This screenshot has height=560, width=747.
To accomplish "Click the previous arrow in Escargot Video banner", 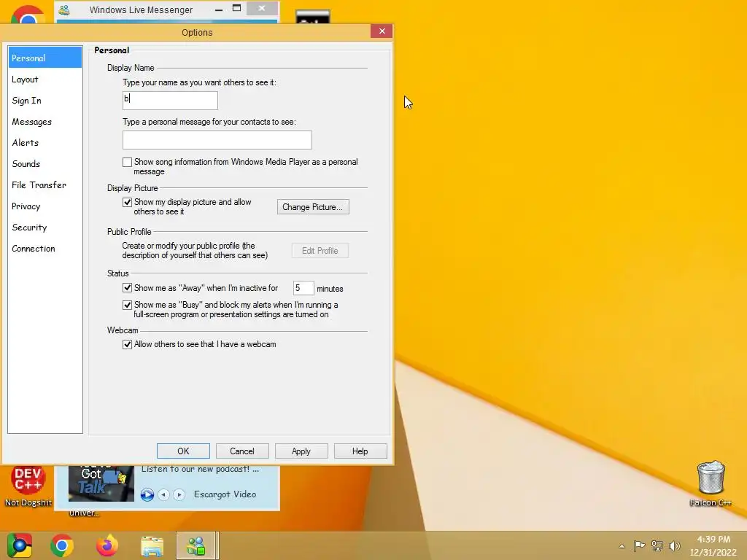I will point(163,495).
